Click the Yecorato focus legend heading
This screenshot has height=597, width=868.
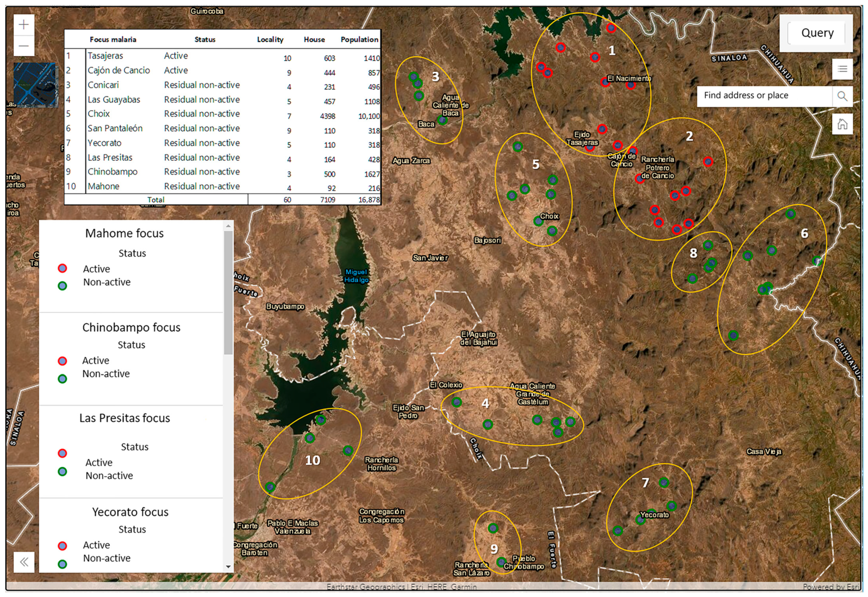coord(130,512)
